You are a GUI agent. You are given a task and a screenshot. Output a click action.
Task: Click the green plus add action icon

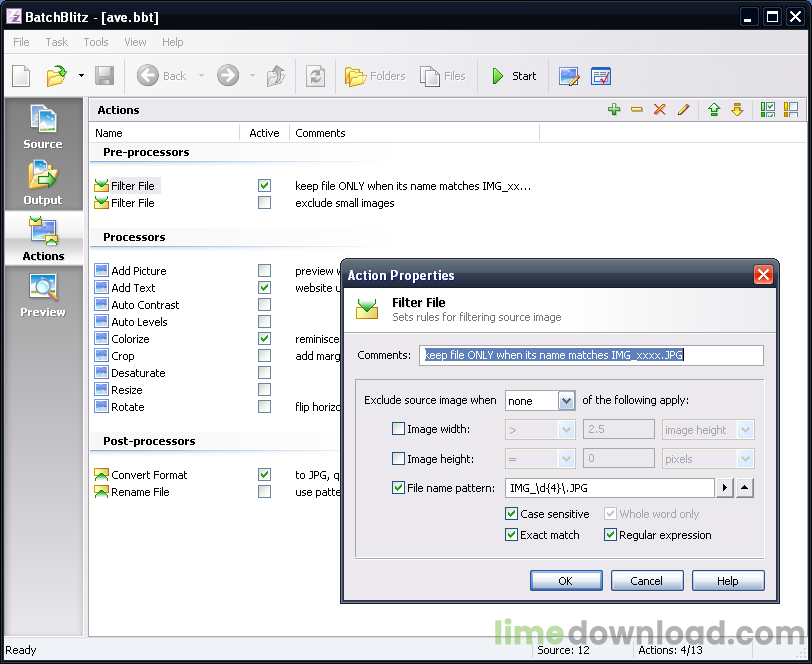tap(614, 110)
